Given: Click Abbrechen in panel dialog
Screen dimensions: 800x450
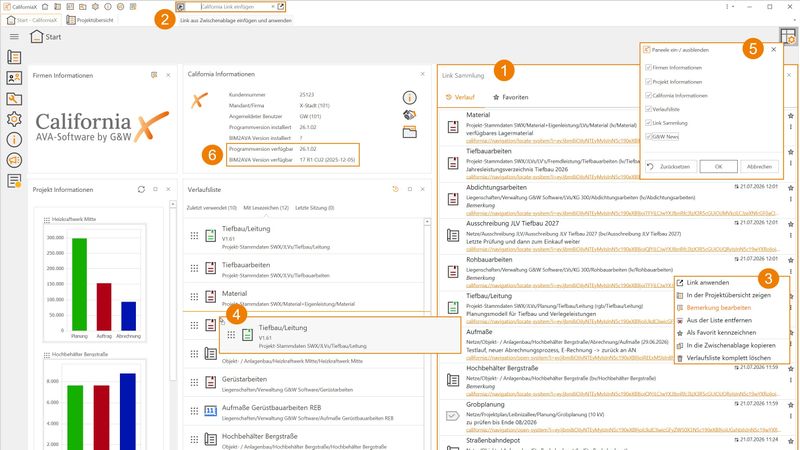Looking at the screenshot, I should coord(759,167).
